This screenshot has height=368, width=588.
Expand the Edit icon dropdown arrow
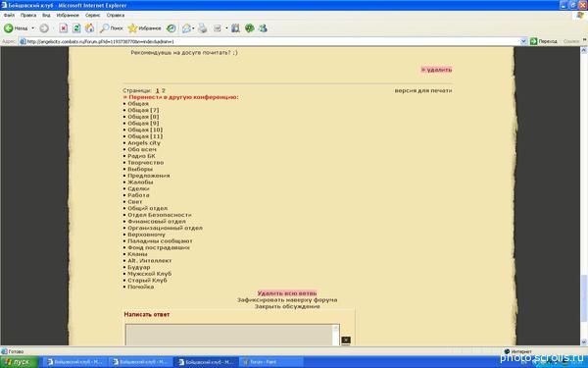point(226,28)
